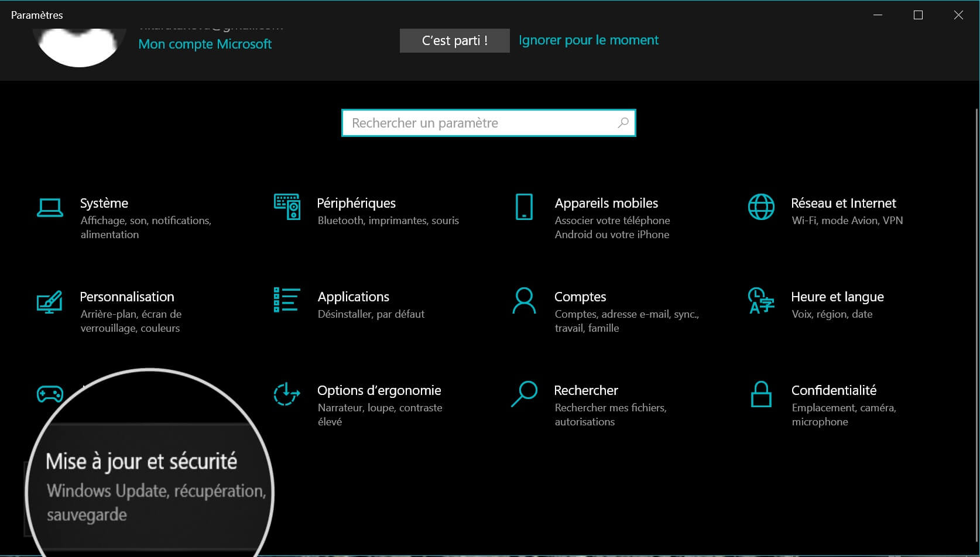Minimize the Paramètres window

[878, 15]
